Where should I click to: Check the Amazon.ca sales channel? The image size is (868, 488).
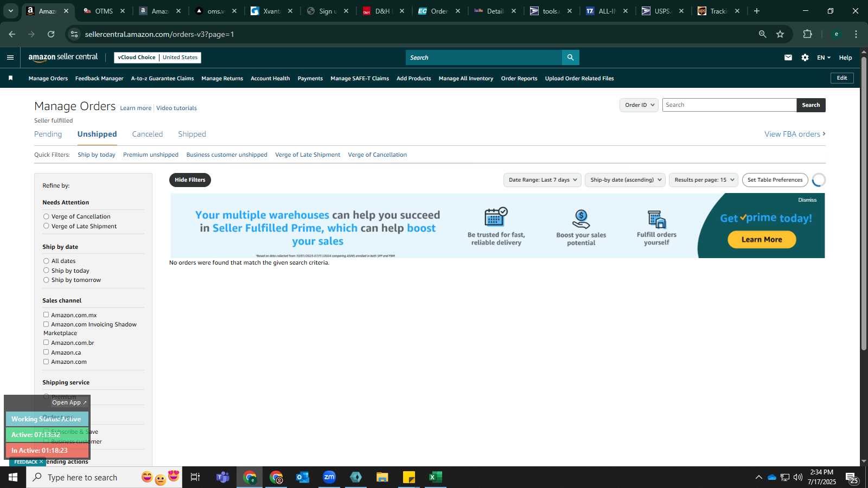46,352
